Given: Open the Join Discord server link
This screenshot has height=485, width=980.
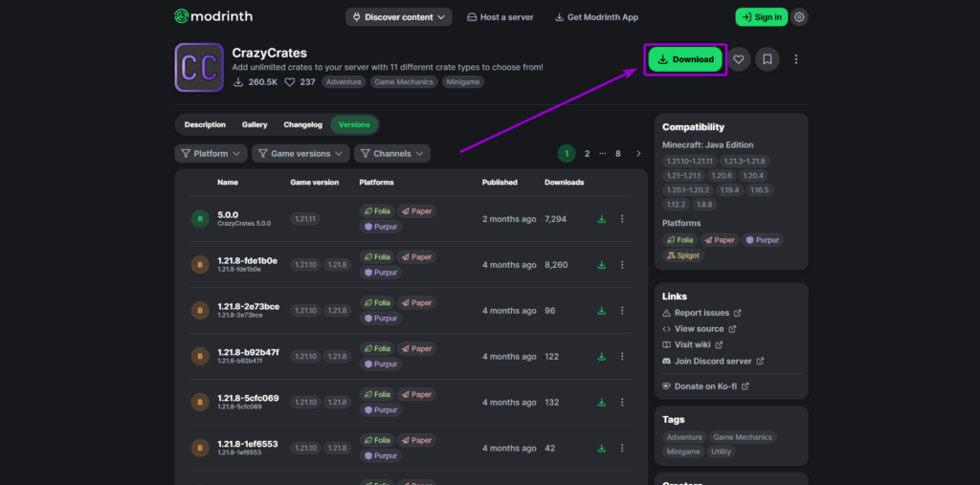Looking at the screenshot, I should click(713, 361).
